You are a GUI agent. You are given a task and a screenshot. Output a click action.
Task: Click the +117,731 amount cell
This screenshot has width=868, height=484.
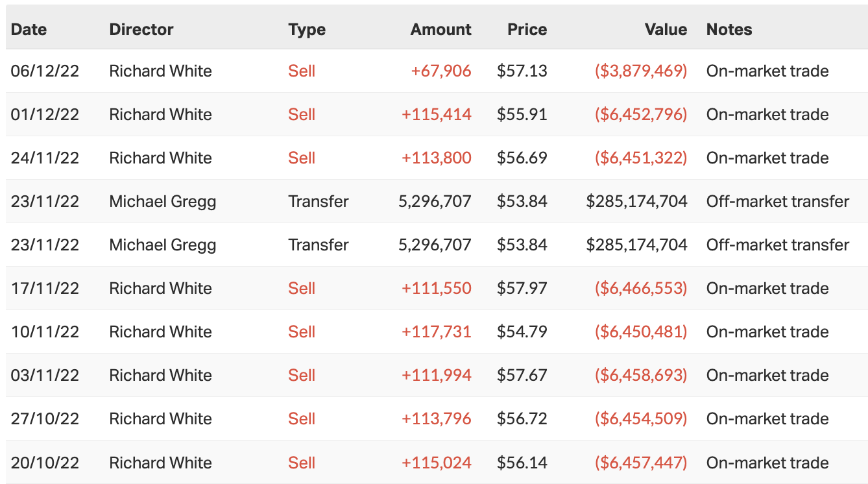[x=437, y=332]
